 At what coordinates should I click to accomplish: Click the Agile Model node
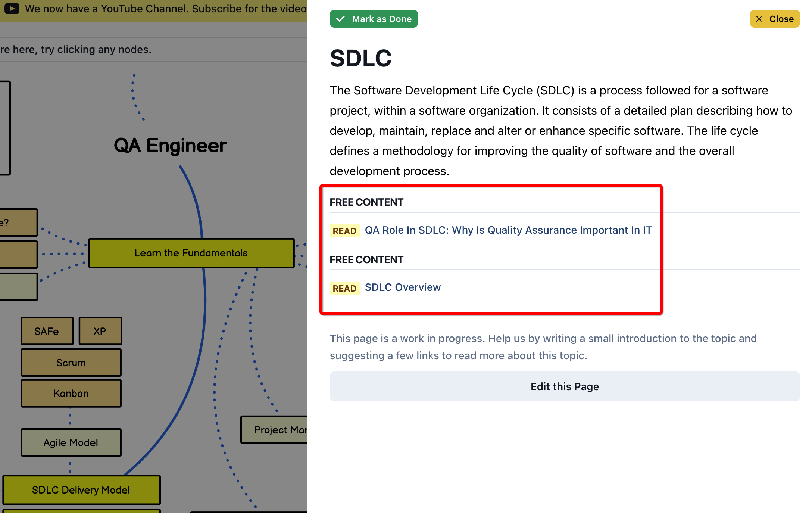pyautogui.click(x=71, y=442)
